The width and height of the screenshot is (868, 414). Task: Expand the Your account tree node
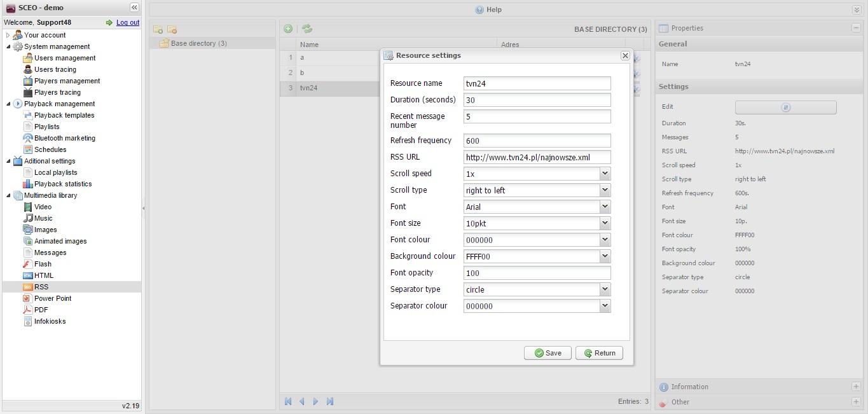8,35
